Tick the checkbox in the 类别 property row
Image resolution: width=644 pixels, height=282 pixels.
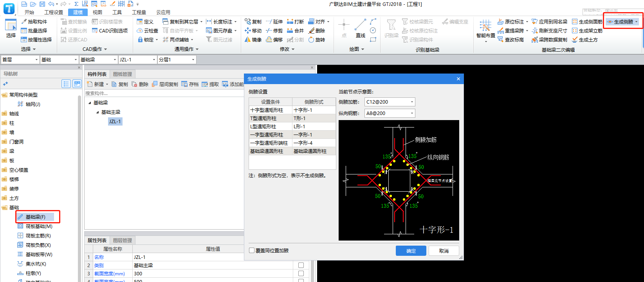(301, 265)
